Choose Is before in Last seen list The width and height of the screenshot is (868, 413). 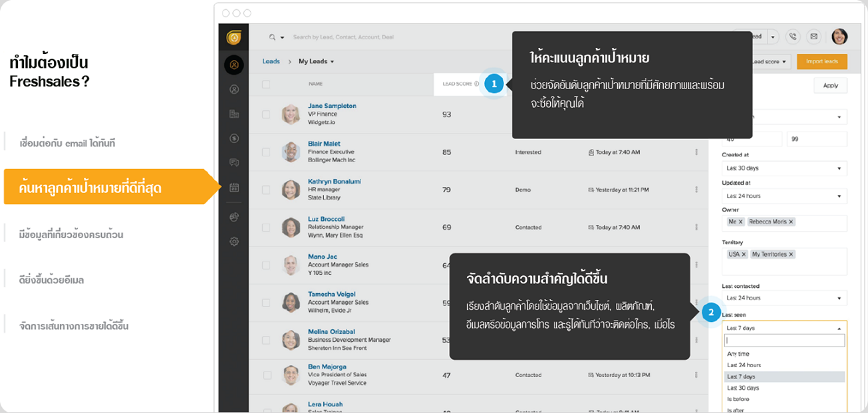coord(784,399)
